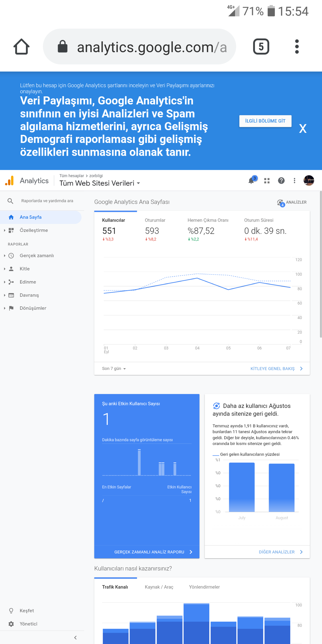Click the search magnifier icon
The width and height of the screenshot is (322, 644).
point(10,201)
